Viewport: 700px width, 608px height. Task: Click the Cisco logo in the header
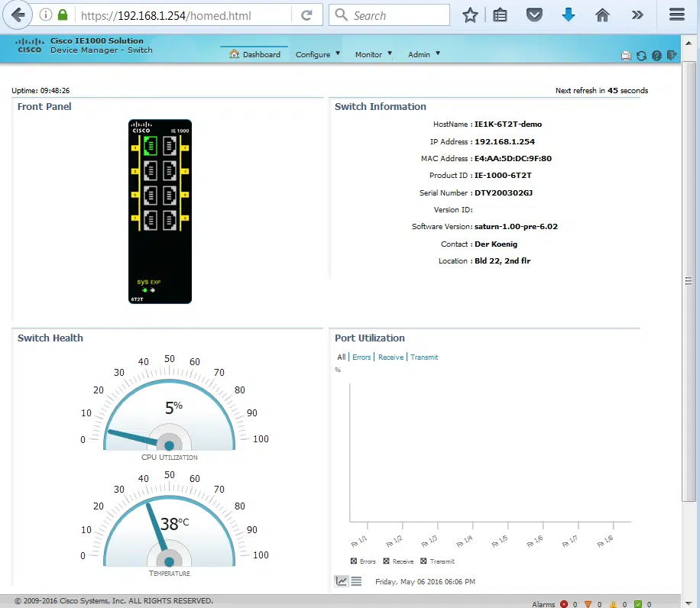pyautogui.click(x=30, y=46)
